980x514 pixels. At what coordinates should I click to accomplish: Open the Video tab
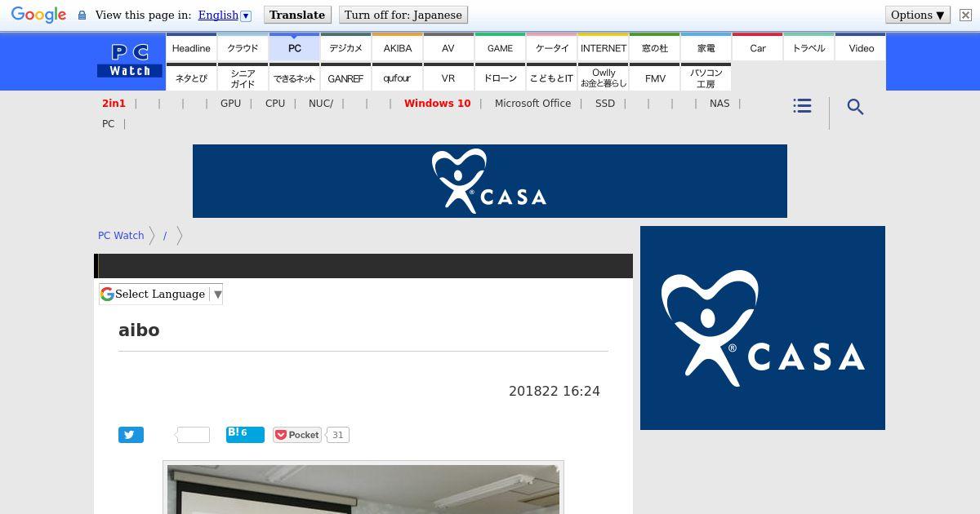pos(861,47)
